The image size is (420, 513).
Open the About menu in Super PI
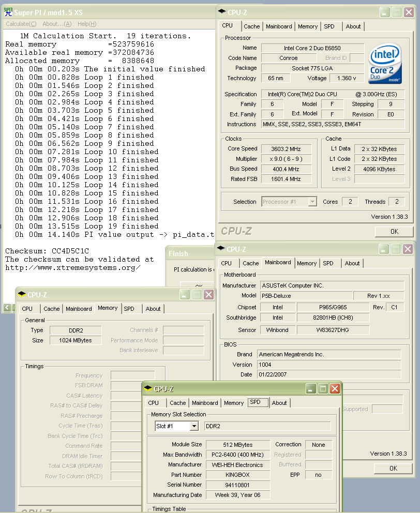tap(57, 24)
